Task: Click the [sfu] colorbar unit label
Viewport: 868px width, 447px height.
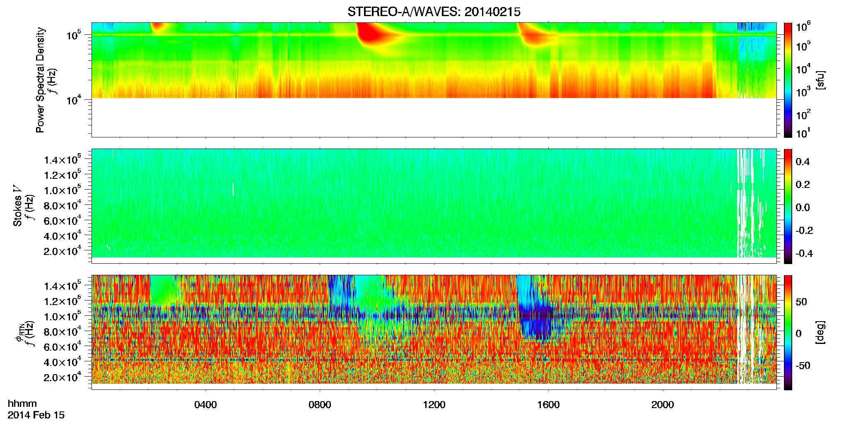Action: tap(820, 80)
